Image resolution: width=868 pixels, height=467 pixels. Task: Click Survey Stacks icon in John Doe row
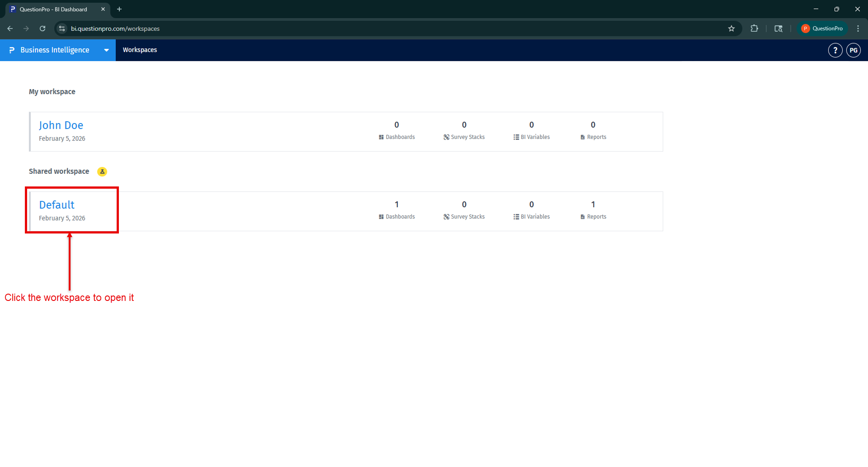point(446,137)
